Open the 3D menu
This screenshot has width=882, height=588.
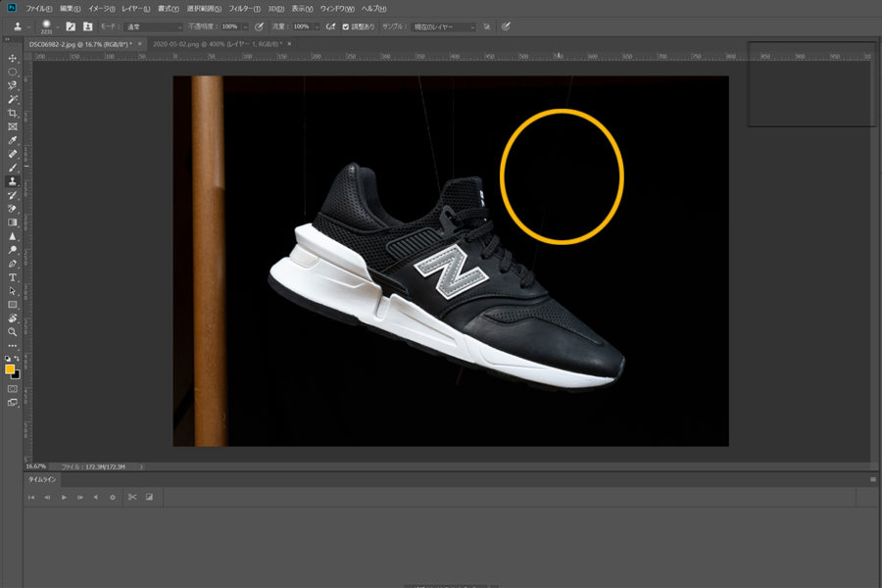(275, 9)
